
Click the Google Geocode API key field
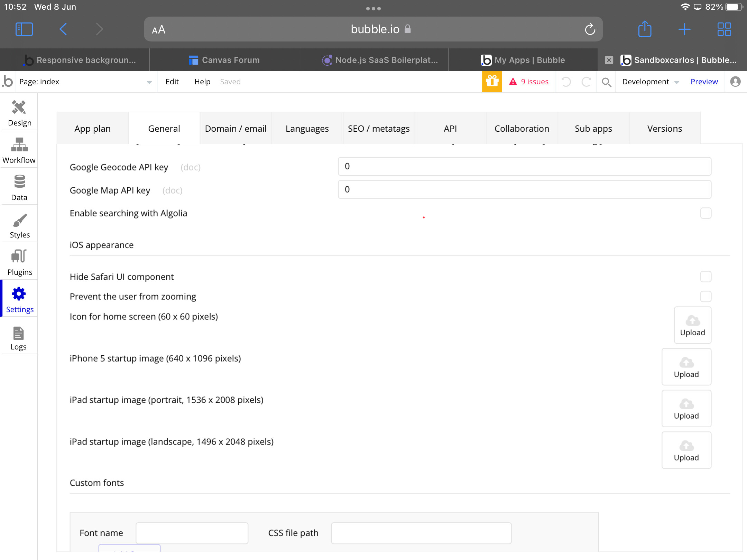524,166
